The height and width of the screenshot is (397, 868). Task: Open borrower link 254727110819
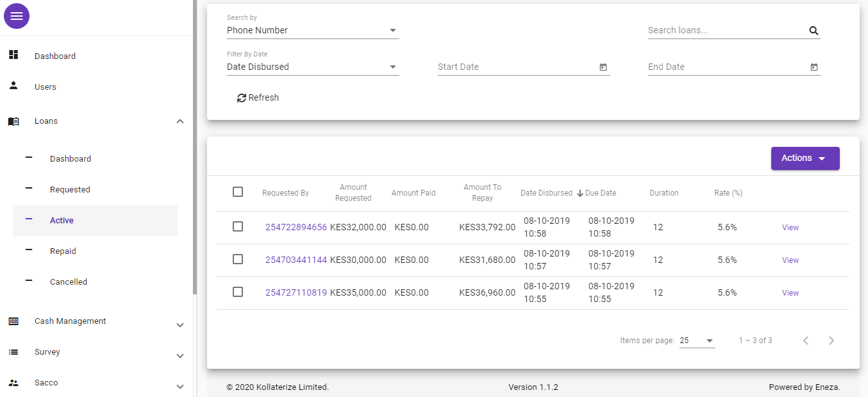coord(296,292)
